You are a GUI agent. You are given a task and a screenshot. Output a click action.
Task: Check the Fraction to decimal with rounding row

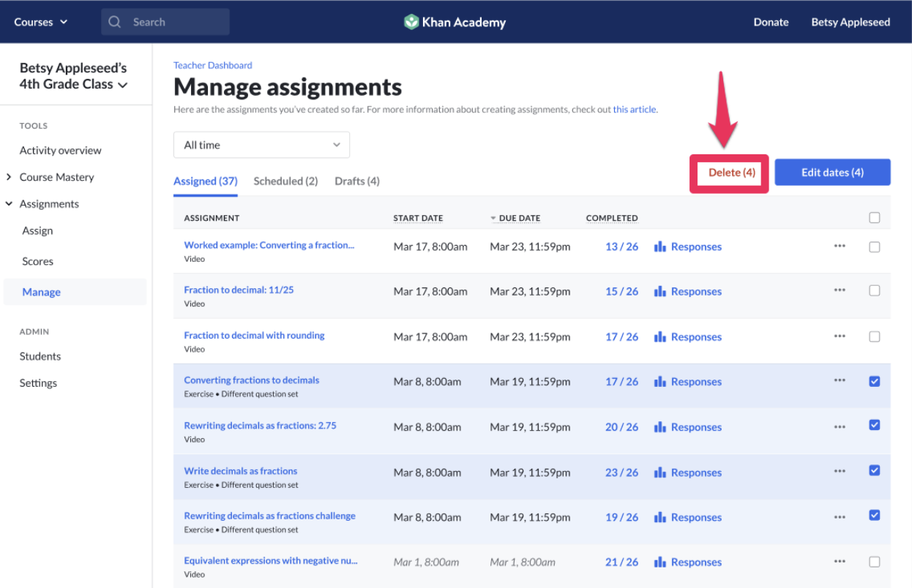(874, 337)
